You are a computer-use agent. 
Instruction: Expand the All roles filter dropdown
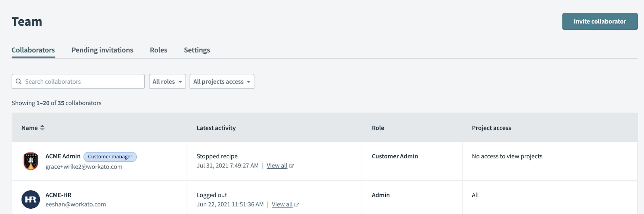coord(167,81)
